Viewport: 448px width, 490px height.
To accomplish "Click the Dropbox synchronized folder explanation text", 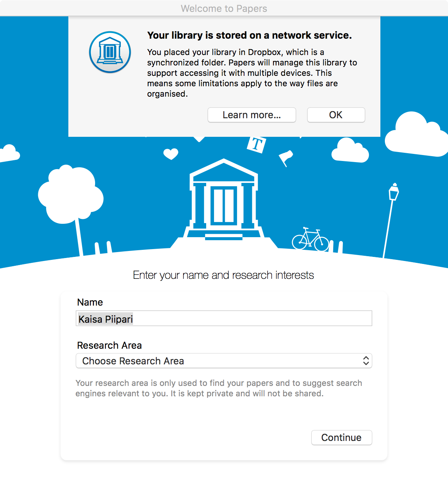I will click(252, 73).
